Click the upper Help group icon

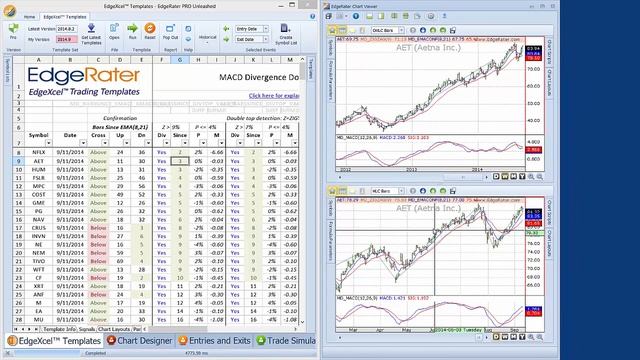(x=188, y=29)
